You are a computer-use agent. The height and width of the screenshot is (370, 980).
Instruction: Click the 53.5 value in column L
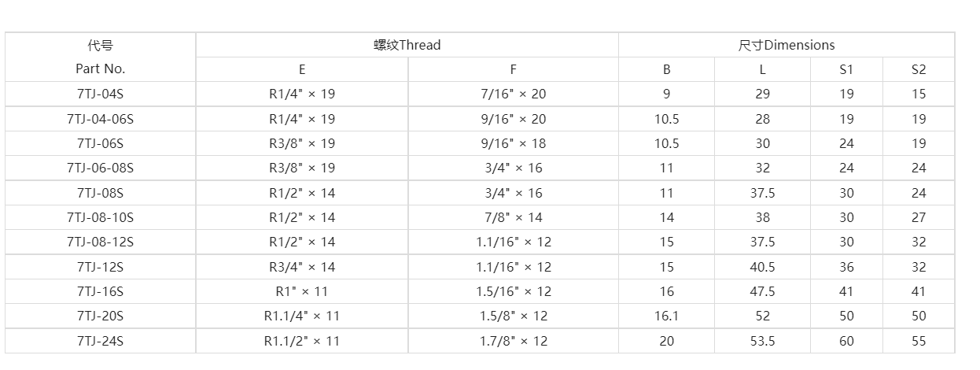pyautogui.click(x=762, y=341)
